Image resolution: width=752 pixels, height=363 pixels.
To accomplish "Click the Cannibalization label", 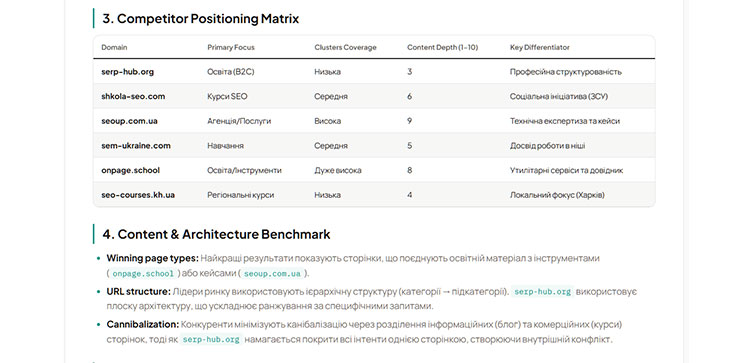I will click(x=143, y=325).
